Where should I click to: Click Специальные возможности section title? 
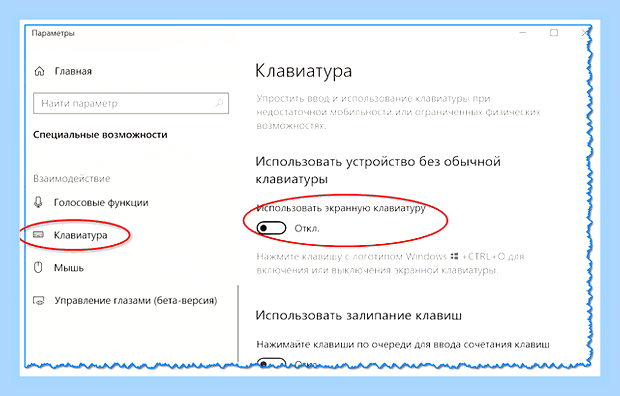(100, 135)
